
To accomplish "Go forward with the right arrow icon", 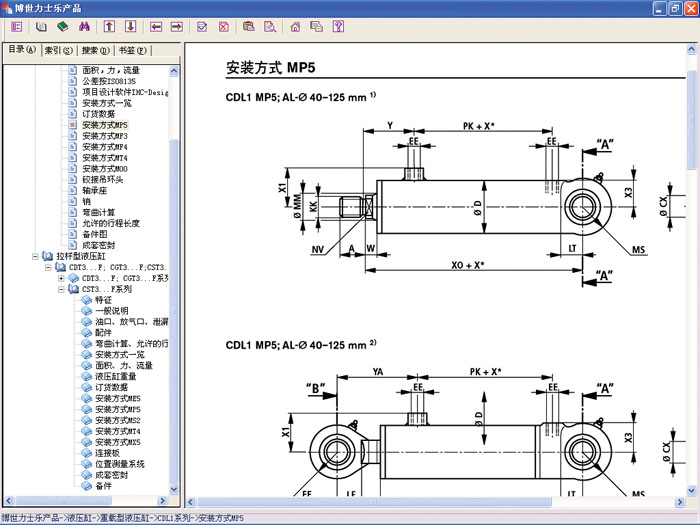I will point(177,27).
